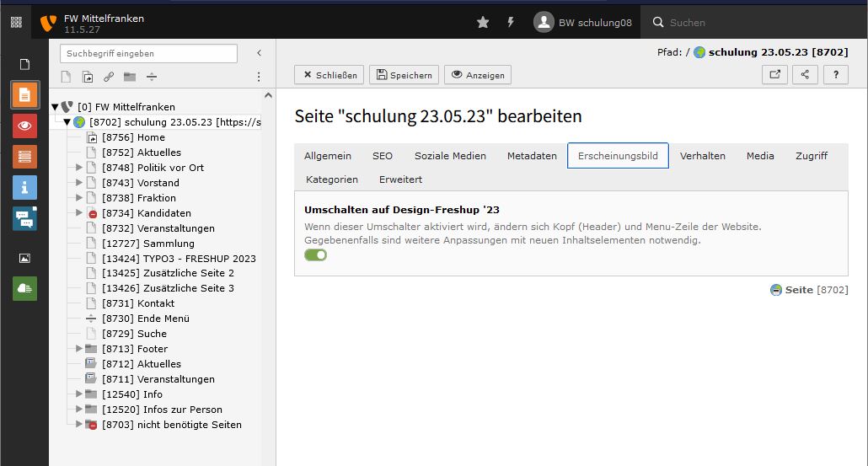The image size is (868, 466).
Task: Select the Veranstaltungen page [8732]
Action: point(158,228)
